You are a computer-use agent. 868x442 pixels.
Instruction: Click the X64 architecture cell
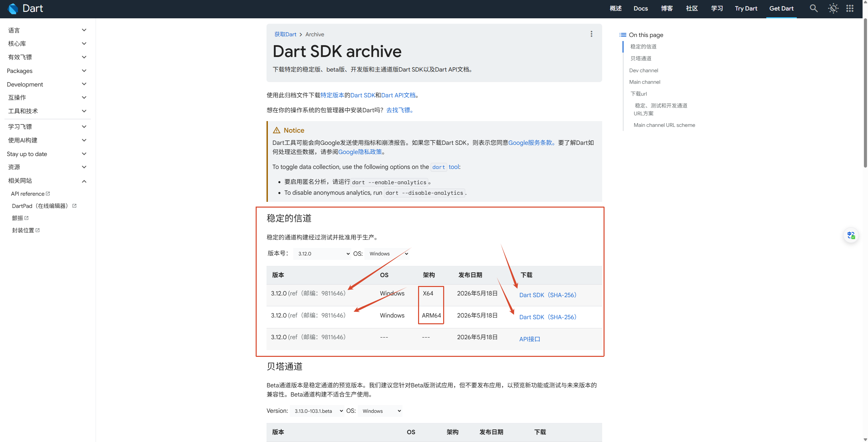pos(428,293)
